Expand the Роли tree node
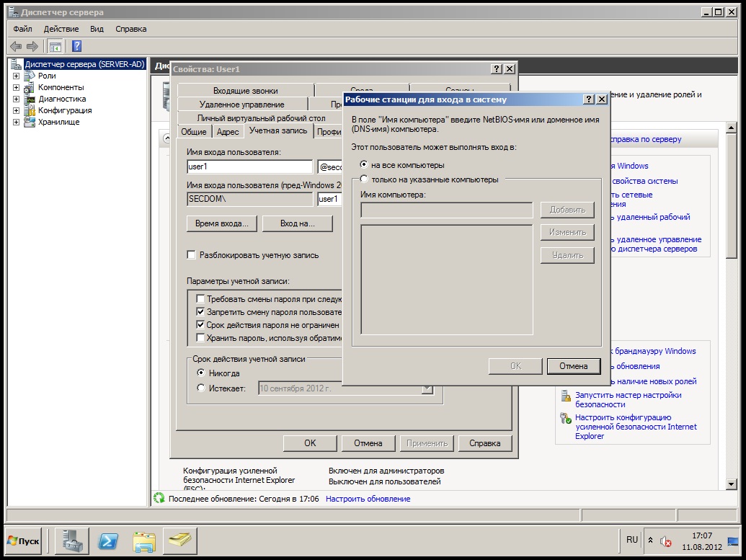Viewport: 746px width, 560px height. [x=16, y=76]
